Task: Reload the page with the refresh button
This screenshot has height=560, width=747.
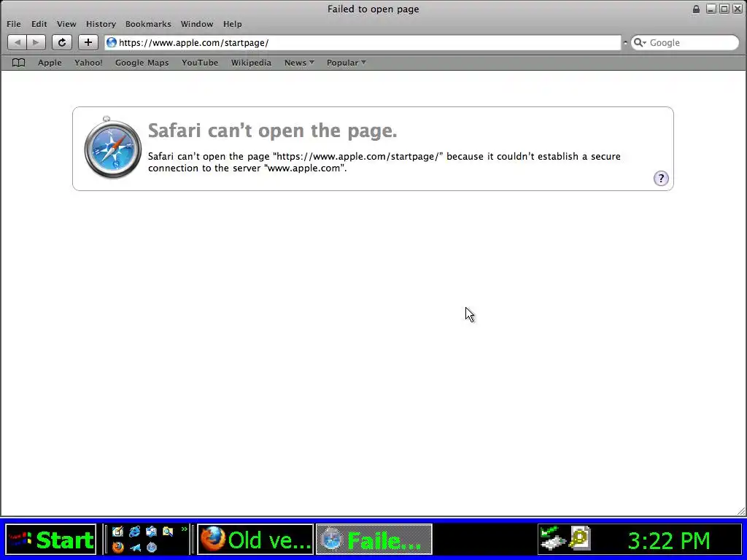Action: tap(62, 42)
